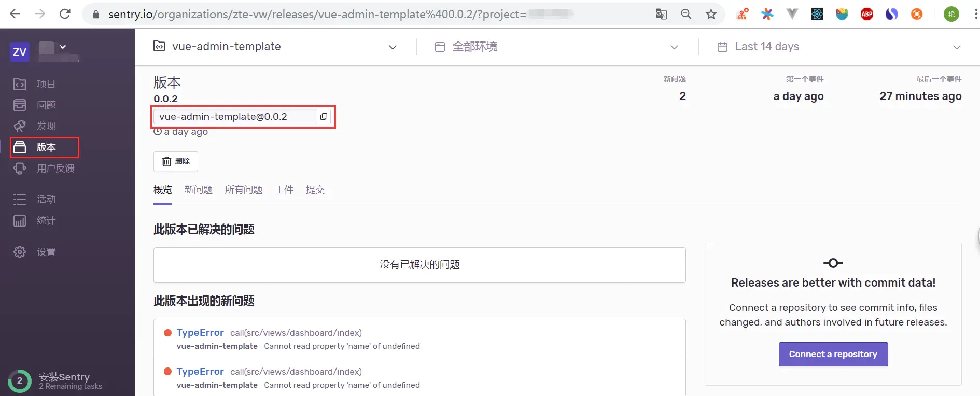Open the vue-admin-template project dropdown
The image size is (980, 396).
point(275,47)
